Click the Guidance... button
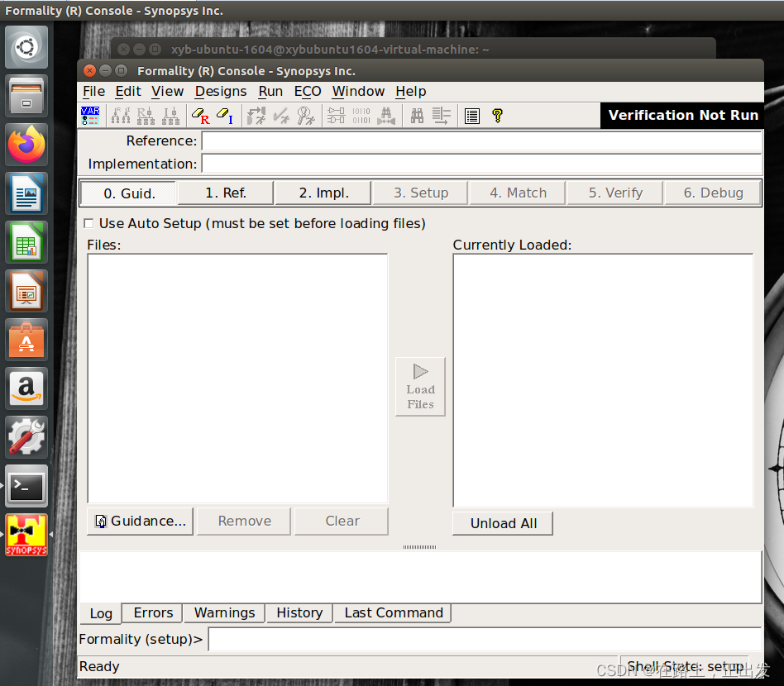Screen dimensions: 784x686 click(x=140, y=522)
